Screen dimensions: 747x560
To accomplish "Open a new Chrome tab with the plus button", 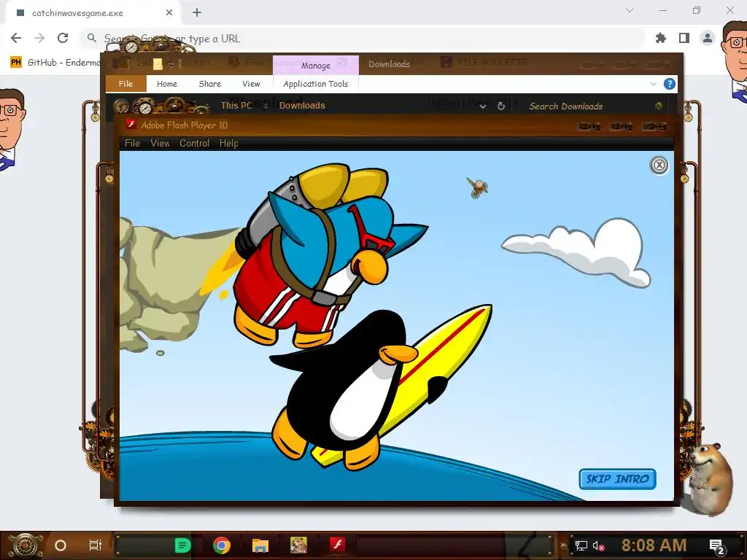I will point(197,13).
